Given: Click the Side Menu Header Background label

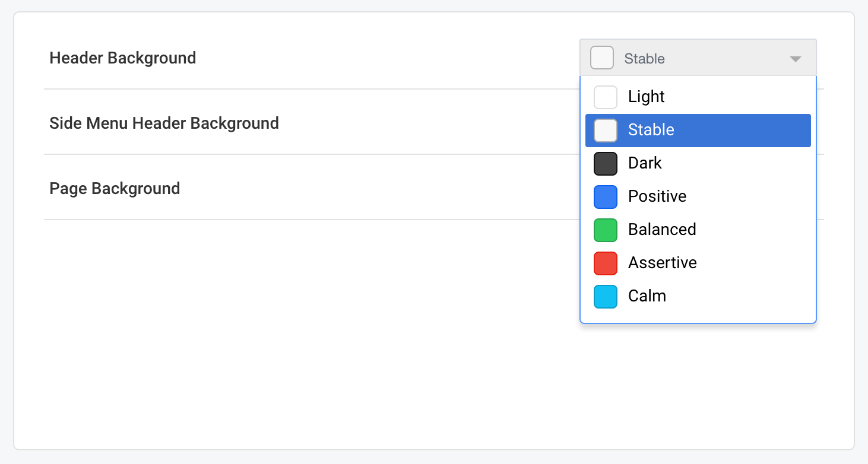Looking at the screenshot, I should pos(164,123).
